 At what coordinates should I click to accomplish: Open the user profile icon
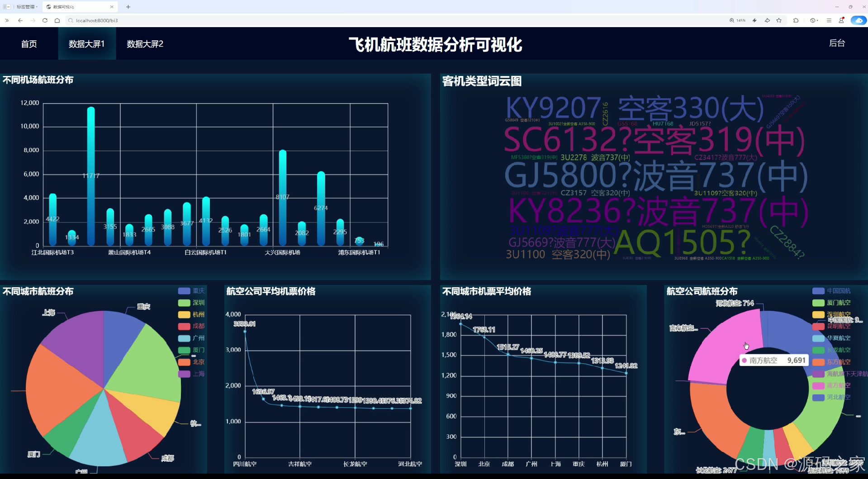point(841,20)
